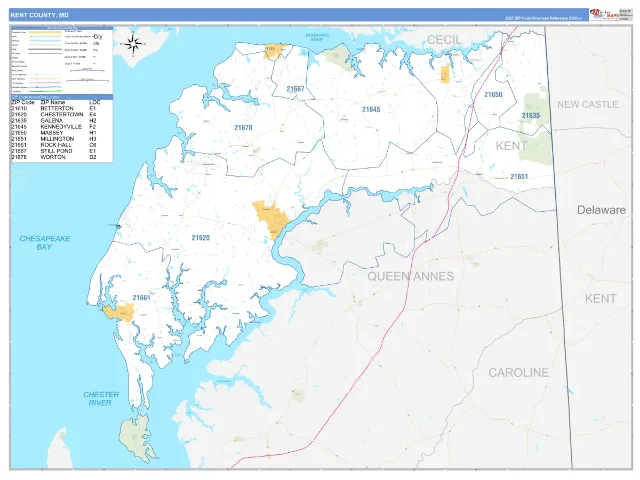Click the green line swatch in the legend
The height and width of the screenshot is (480, 640).
[x=45, y=91]
